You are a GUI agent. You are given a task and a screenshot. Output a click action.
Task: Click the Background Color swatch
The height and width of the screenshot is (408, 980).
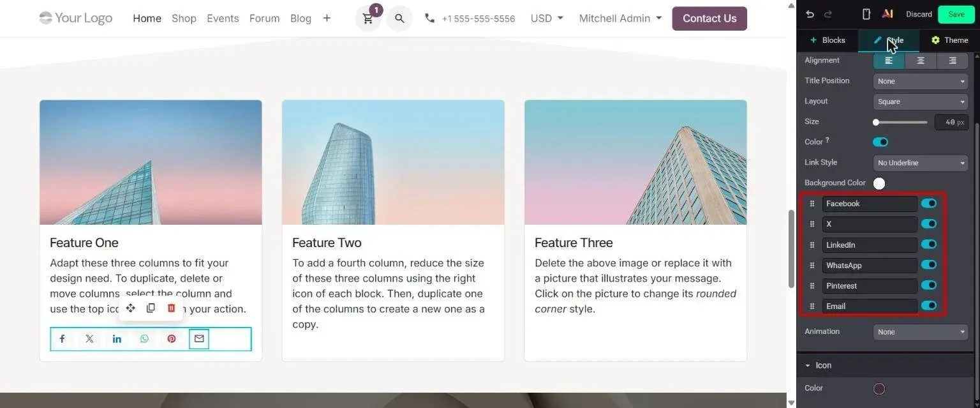pos(879,183)
